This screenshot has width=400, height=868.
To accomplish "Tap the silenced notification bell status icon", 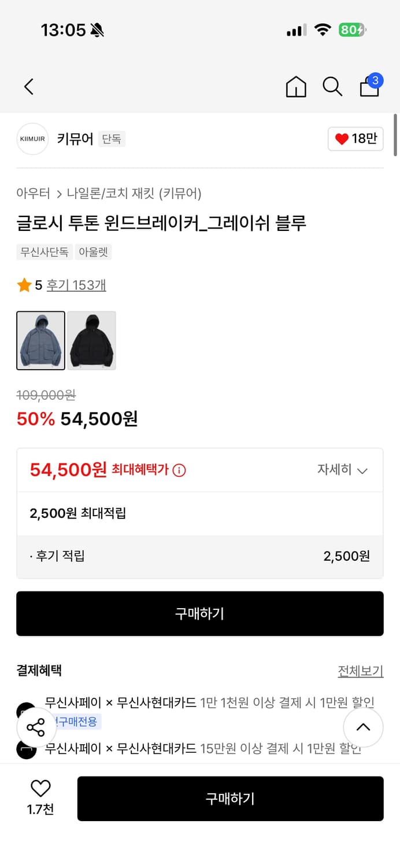I will tap(97, 30).
